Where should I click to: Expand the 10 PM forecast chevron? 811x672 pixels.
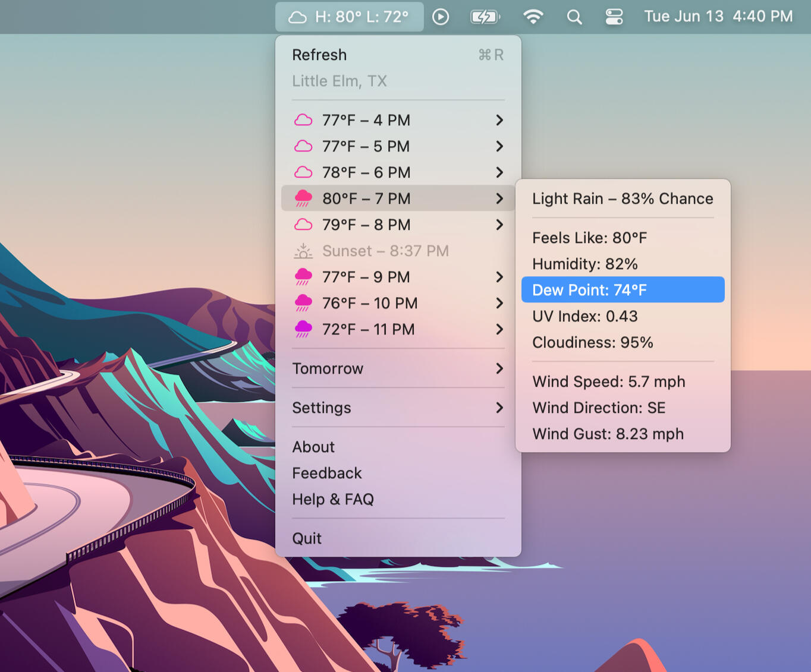tap(499, 303)
